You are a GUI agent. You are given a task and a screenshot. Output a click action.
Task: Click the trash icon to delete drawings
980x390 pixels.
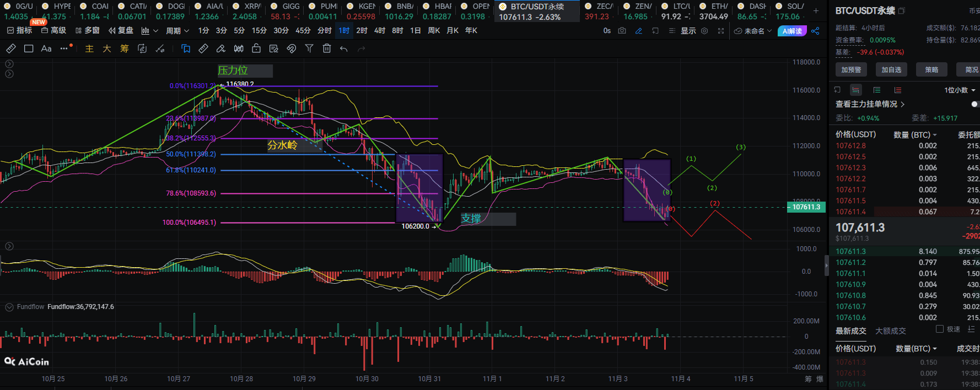coord(327,49)
